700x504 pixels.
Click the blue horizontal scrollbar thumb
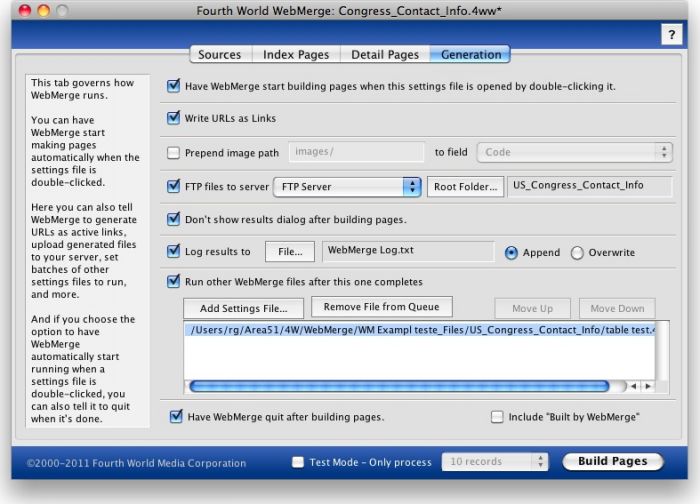click(400, 386)
